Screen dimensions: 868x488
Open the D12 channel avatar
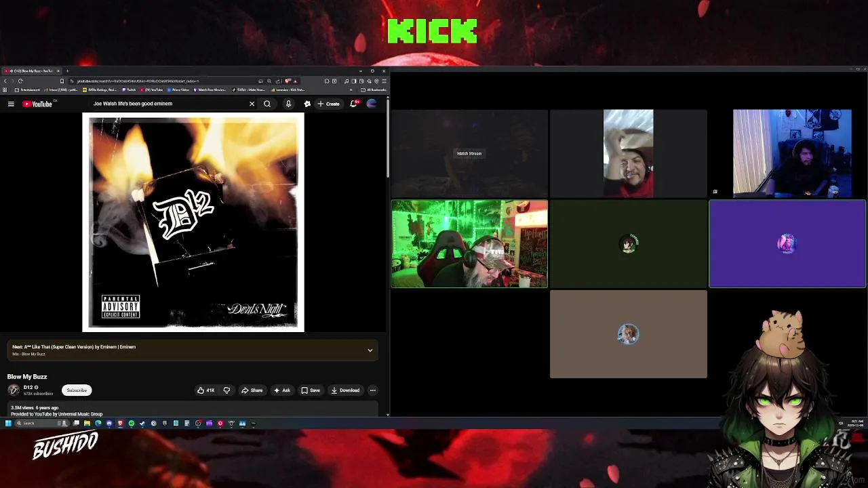pyautogui.click(x=14, y=390)
